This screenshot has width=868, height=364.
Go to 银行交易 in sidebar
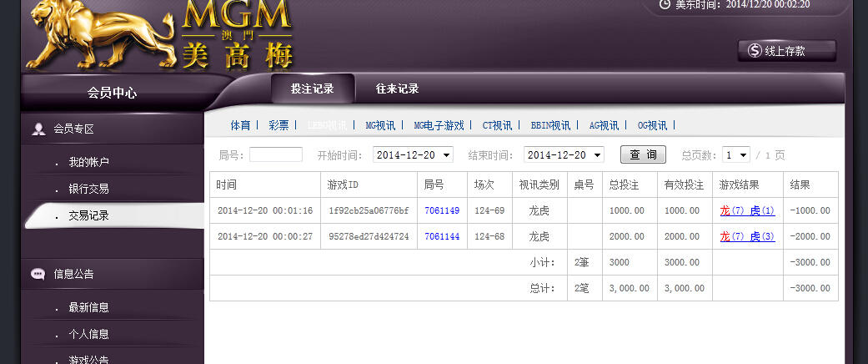(88, 189)
